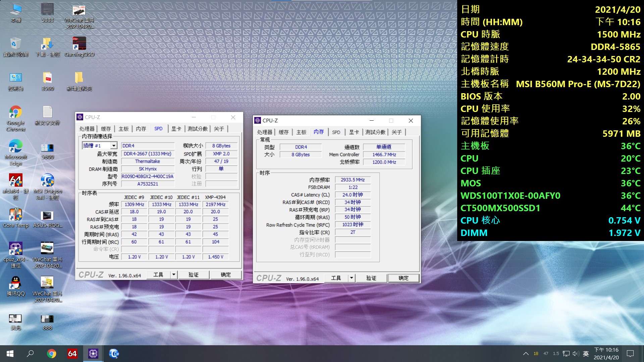Switch to AIDA64 in the taskbar
Viewport: 644px width, 362px height.
coord(72,354)
